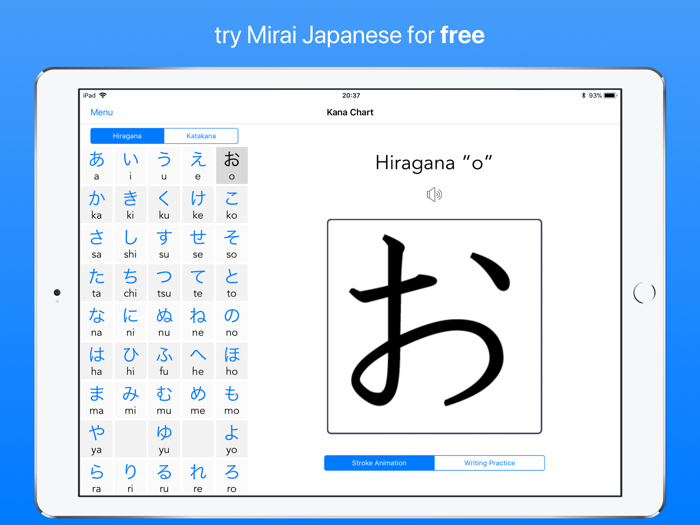Select the る (ru) kana cell

pos(164,477)
